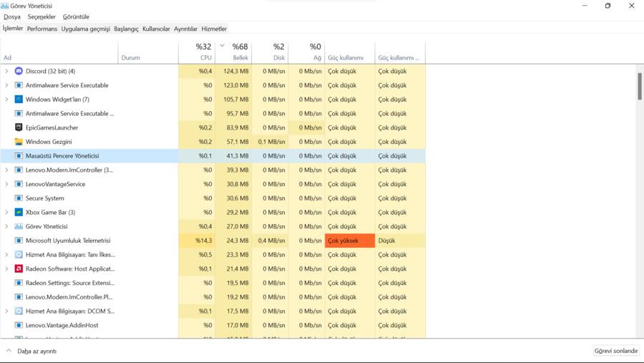Screen dimensions: 644x363
Task: Expand the Discord (32 bit) process group
Action: (6, 71)
